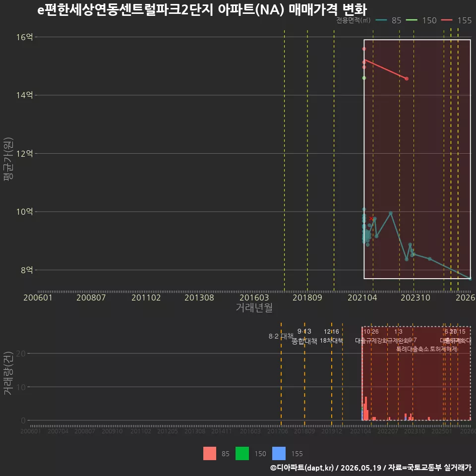Click 202104 on the price chart axis
476x476 pixels.
[362, 297]
